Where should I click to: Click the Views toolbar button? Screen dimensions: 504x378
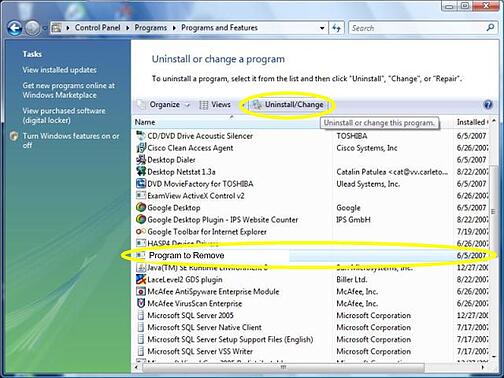pyautogui.click(x=215, y=105)
